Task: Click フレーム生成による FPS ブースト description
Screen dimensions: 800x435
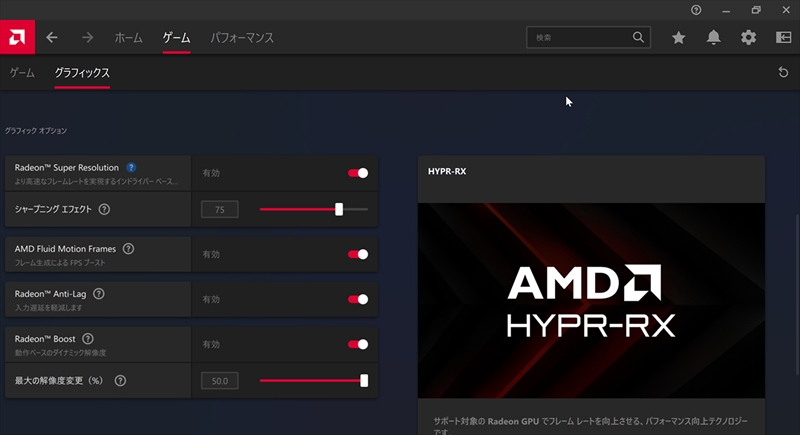Action: pos(60,263)
